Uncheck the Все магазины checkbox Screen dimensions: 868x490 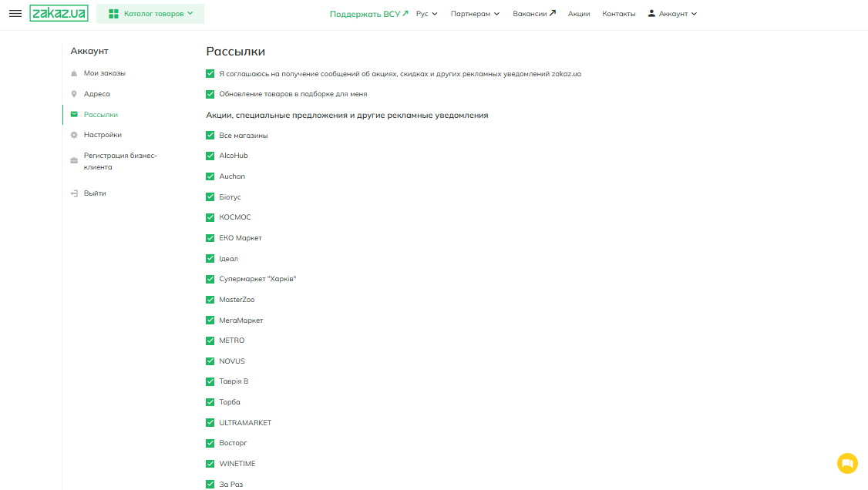pos(210,136)
